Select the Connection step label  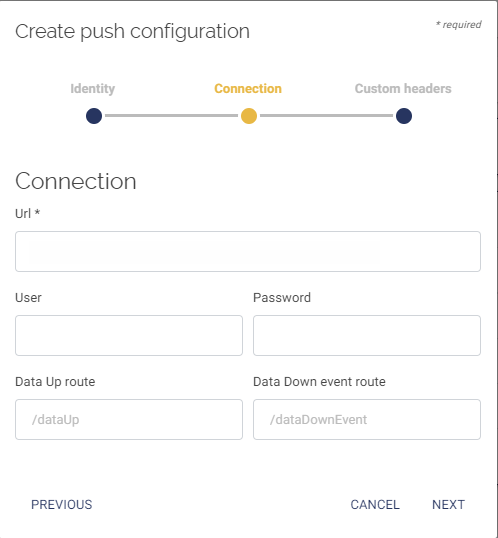coord(248,89)
